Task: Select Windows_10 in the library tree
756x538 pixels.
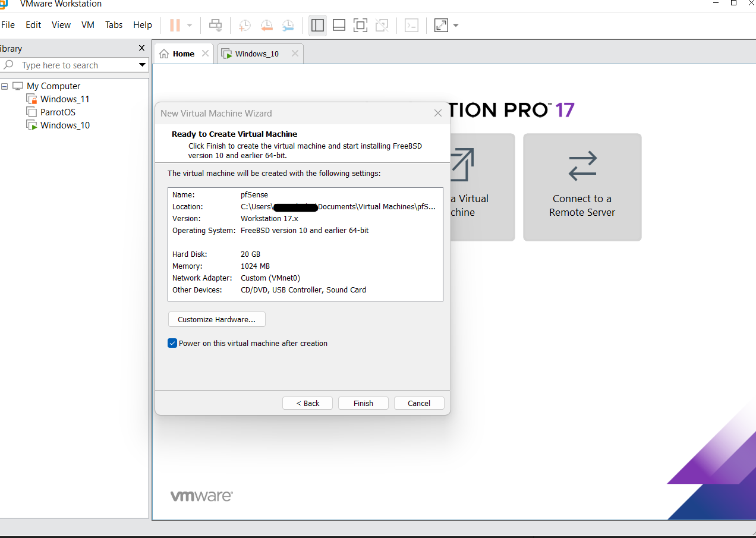Action: click(x=65, y=125)
